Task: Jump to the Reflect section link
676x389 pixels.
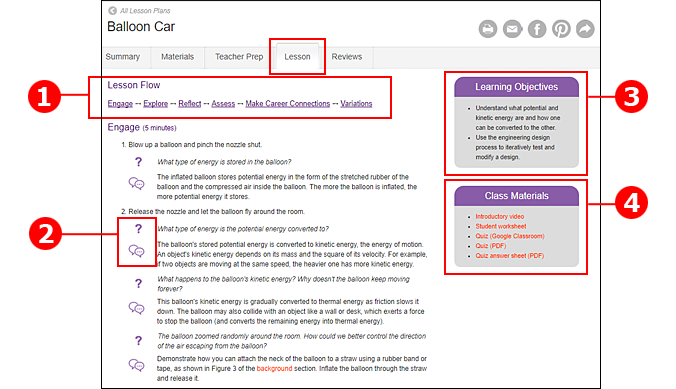Action: pos(190,104)
